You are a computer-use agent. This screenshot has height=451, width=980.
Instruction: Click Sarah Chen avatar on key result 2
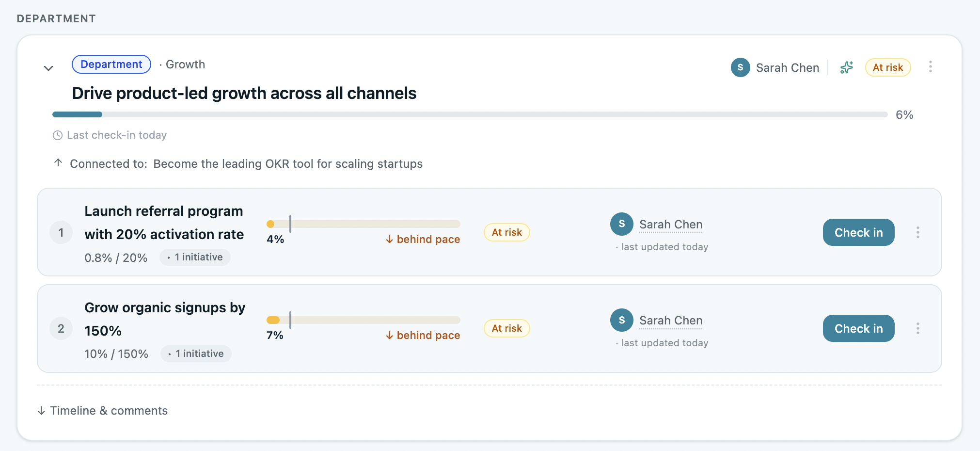pos(622,320)
